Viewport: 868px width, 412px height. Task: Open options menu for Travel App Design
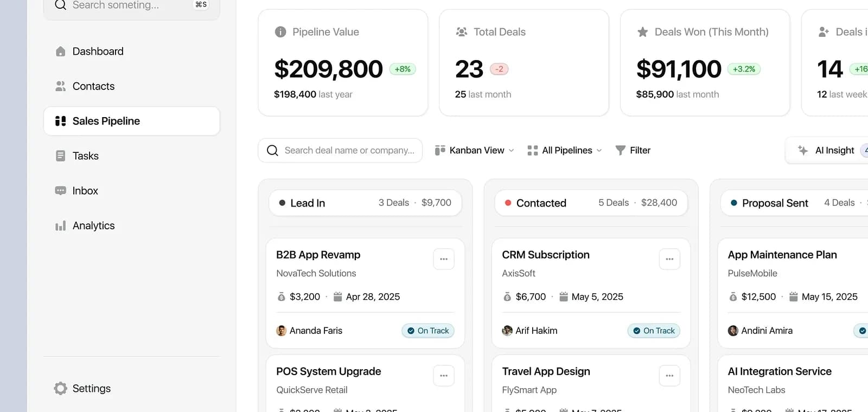point(669,376)
